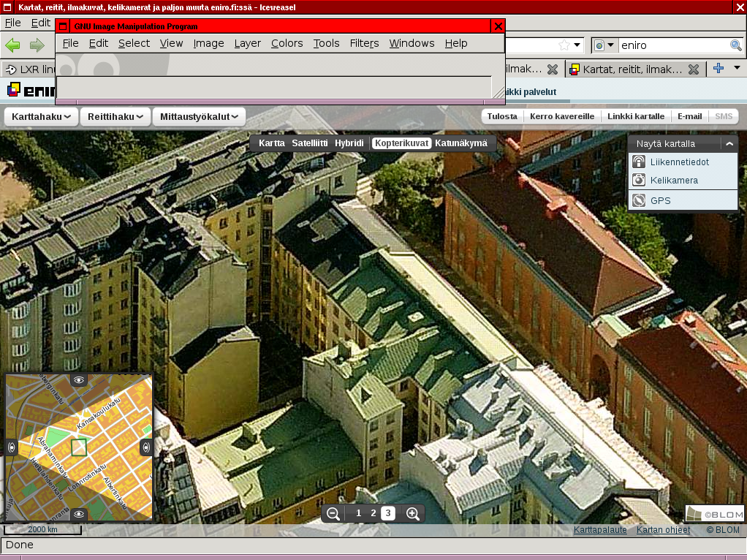The image size is (747, 560).
Task: Switch map view to Kartta
Action: [272, 143]
